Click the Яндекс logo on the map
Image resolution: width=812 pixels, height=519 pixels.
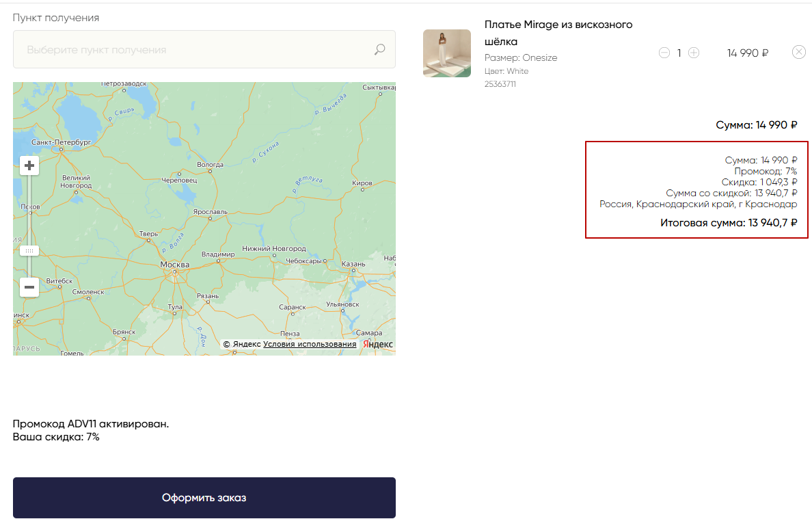point(377,344)
